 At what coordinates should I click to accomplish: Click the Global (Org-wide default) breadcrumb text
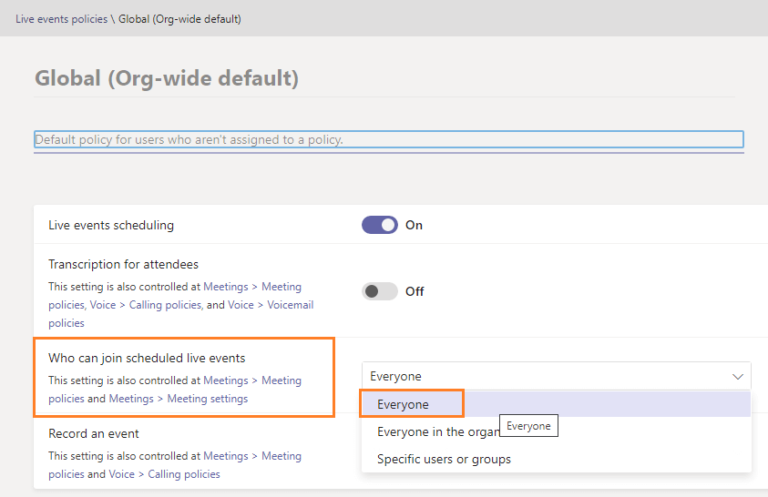[180, 19]
